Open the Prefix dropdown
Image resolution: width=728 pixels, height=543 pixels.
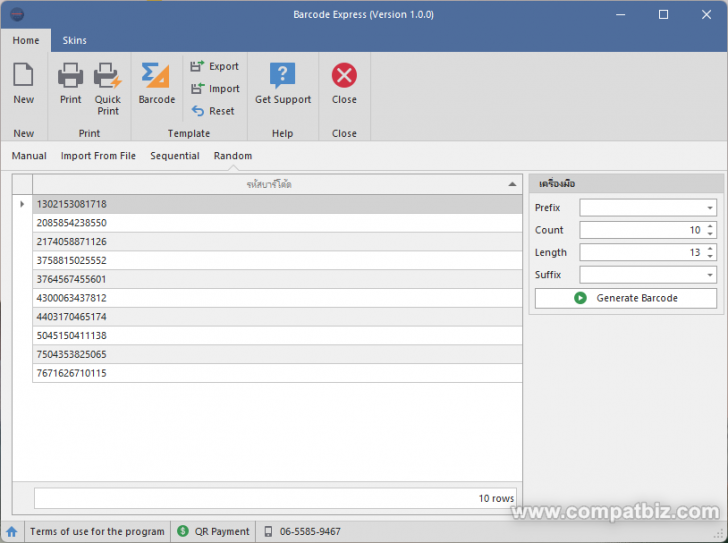tap(709, 208)
